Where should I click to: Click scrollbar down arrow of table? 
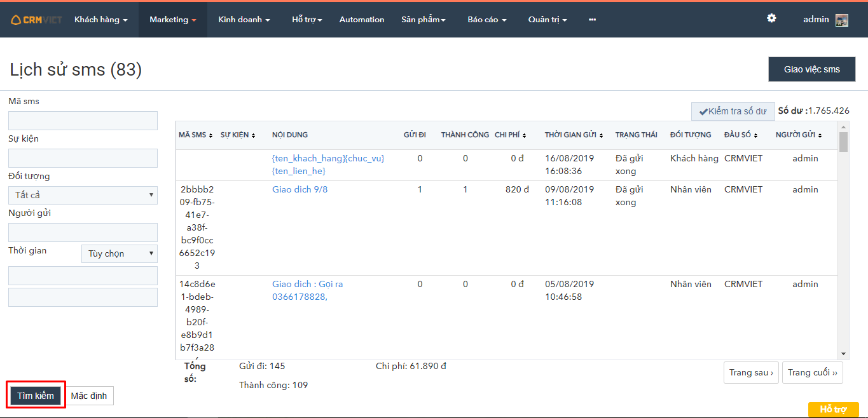[843, 354]
